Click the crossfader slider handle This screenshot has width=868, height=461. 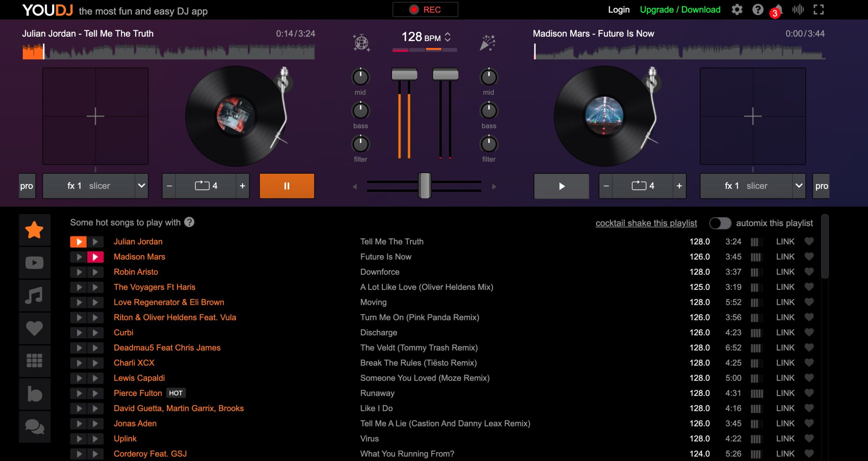425,186
